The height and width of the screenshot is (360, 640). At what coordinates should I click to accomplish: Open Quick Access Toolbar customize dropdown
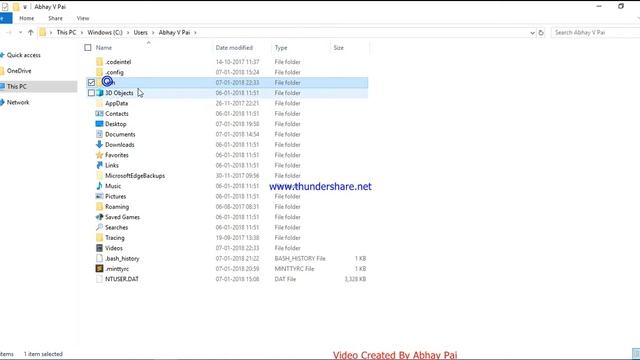click(x=25, y=7)
